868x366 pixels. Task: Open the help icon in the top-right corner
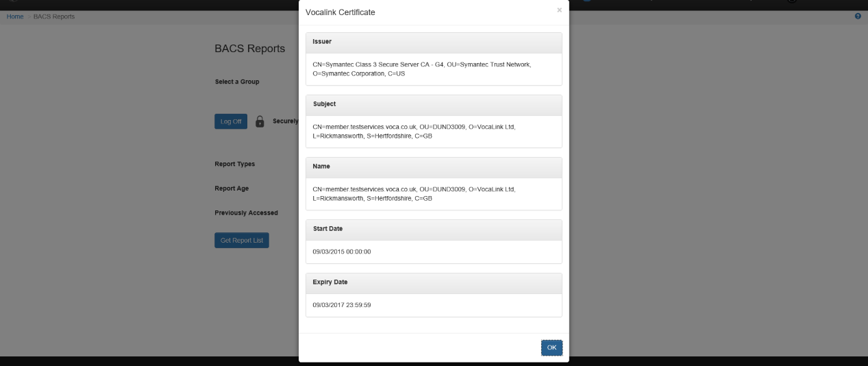point(858,16)
